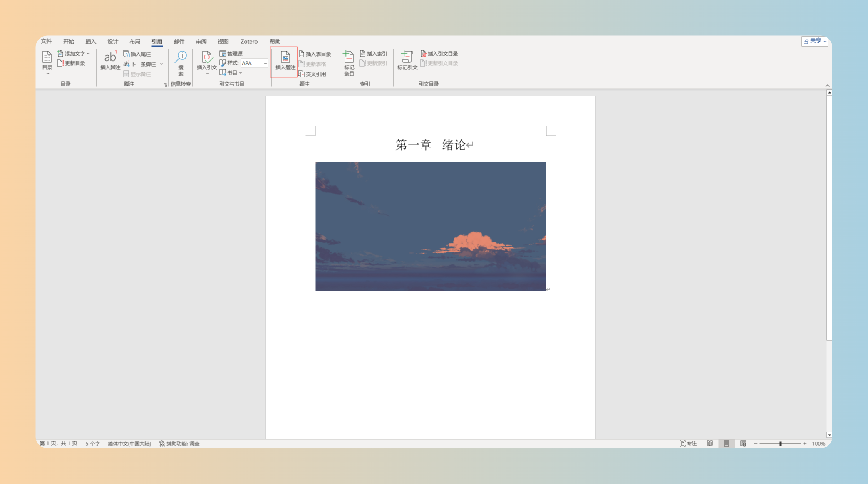Open the Zotero ribbon tab
The image size is (868, 484).
tap(249, 42)
